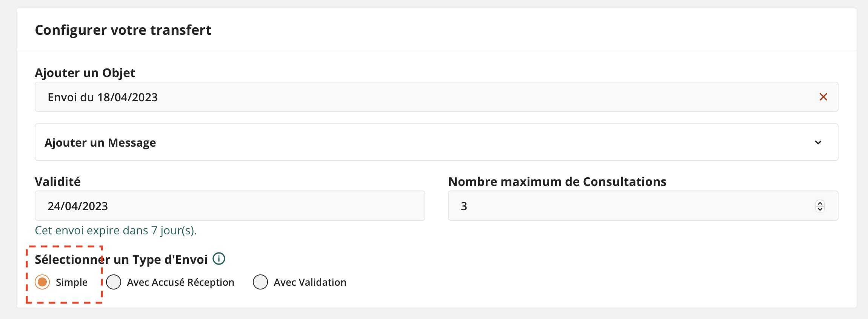Click the info icon beside Type d'Envoi
868x319 pixels.
coord(219,259)
